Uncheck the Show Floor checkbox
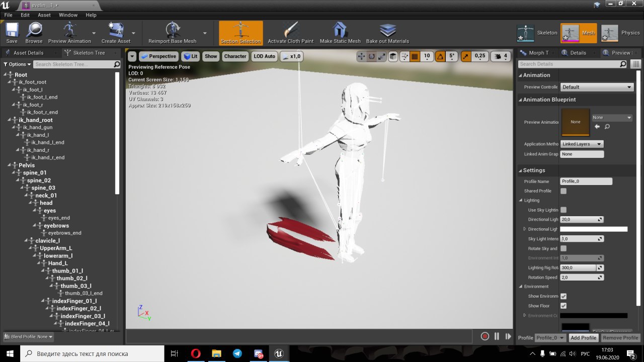 563,306
